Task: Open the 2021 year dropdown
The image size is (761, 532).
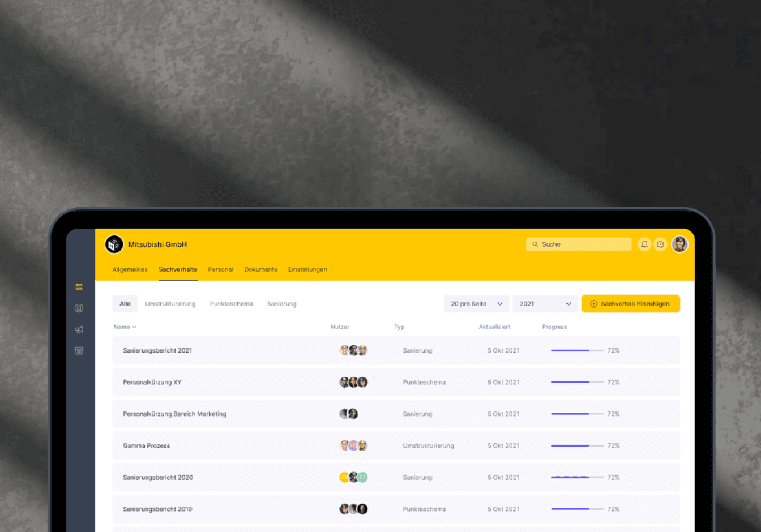Action: (545, 304)
